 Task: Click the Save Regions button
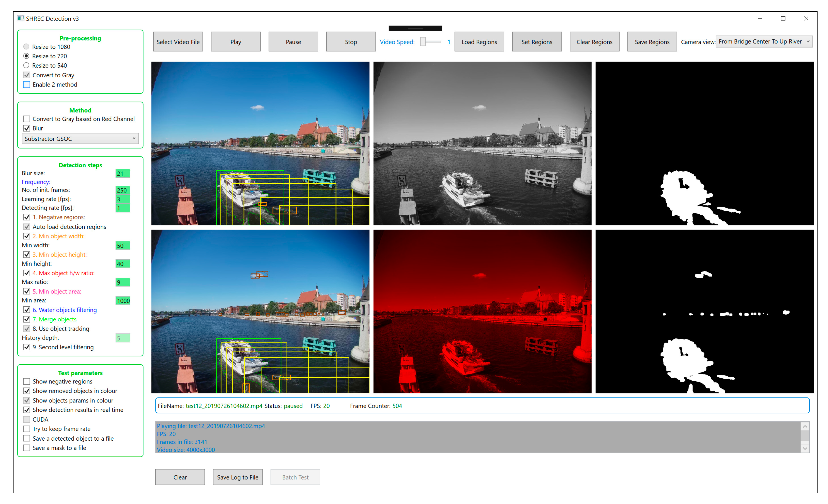tap(652, 42)
